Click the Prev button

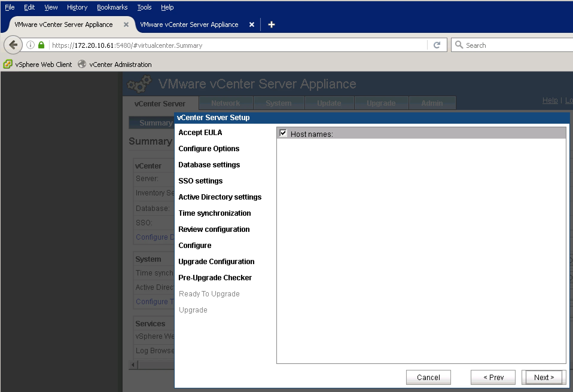[x=493, y=377]
